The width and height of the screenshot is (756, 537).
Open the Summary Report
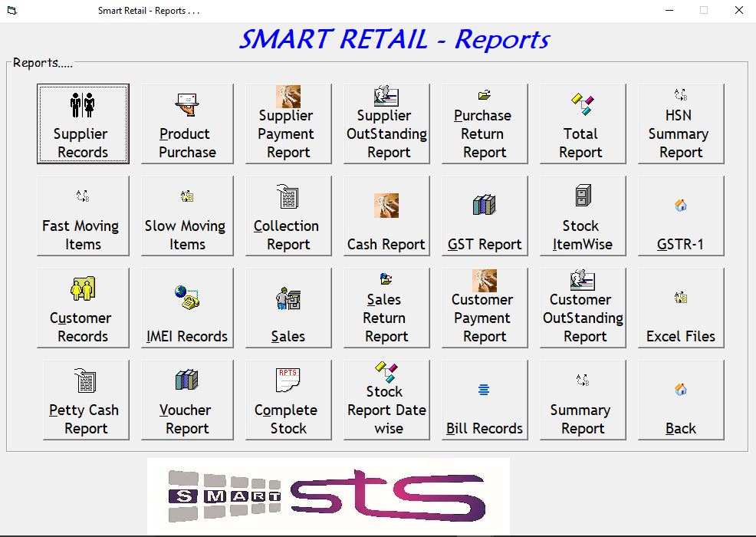tap(583, 400)
